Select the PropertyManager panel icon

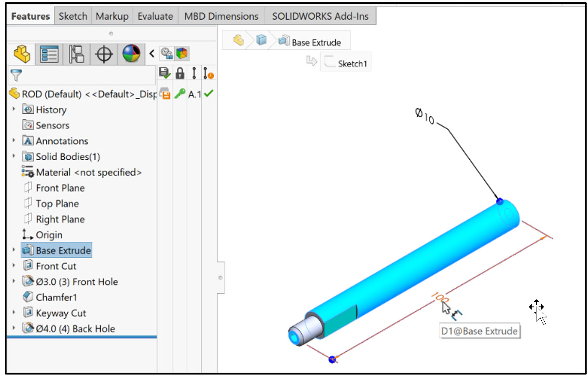(x=48, y=53)
